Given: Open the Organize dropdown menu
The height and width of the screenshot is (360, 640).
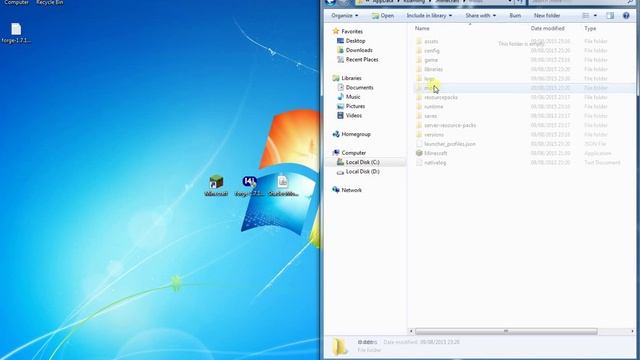Looking at the screenshot, I should [x=344, y=16].
